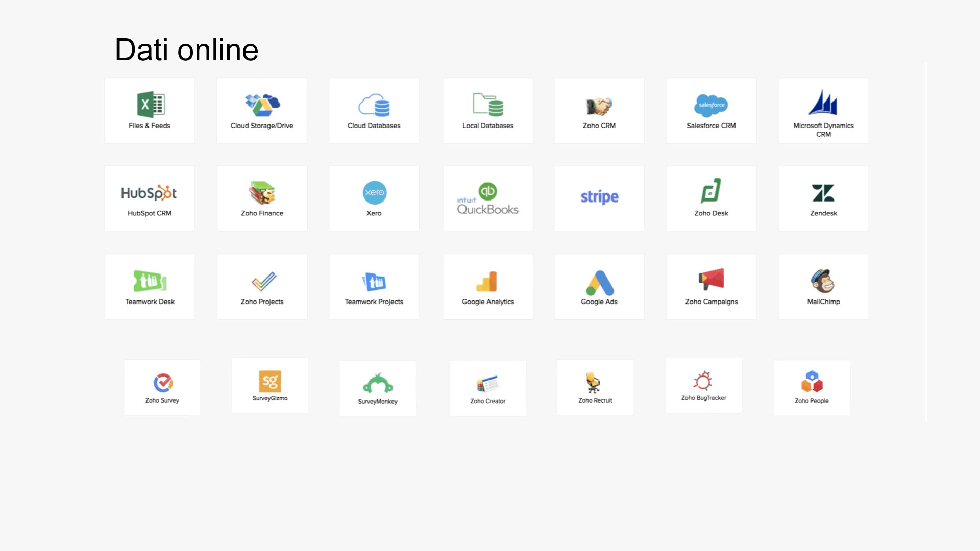The image size is (980, 551).
Task: Choose the Cloud Databases connector
Action: pos(374,111)
